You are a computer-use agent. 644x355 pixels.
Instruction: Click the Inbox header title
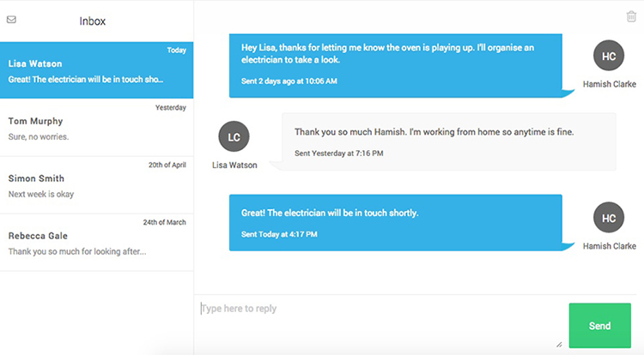pos(93,21)
